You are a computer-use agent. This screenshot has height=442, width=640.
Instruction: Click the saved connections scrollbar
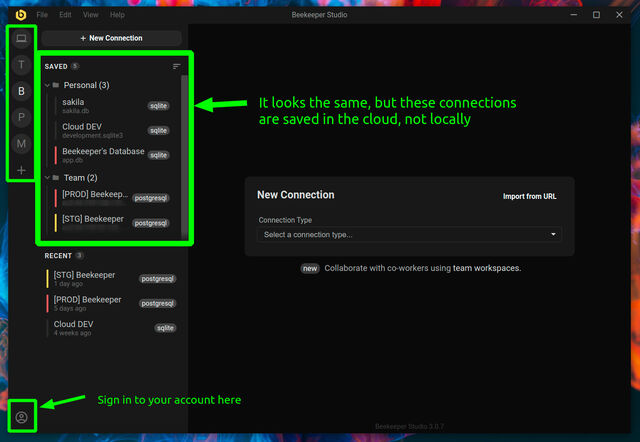point(184,155)
